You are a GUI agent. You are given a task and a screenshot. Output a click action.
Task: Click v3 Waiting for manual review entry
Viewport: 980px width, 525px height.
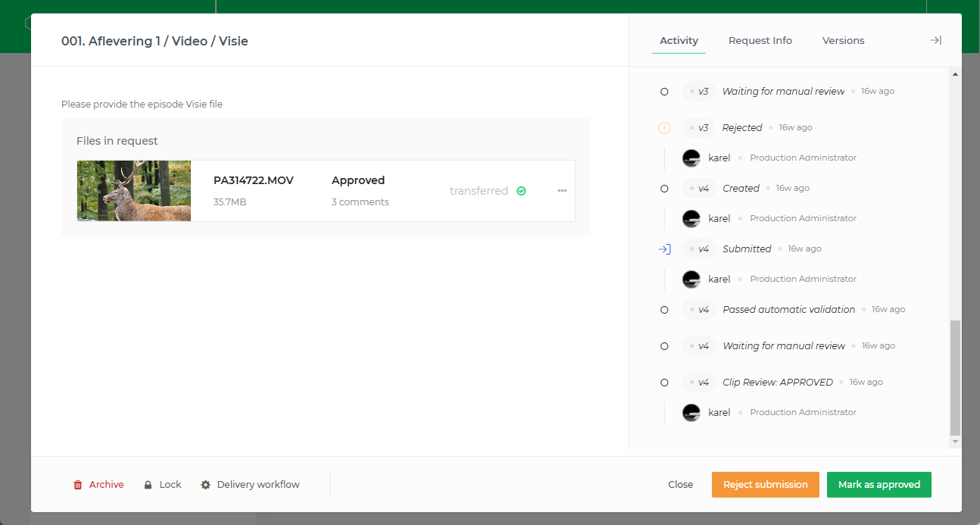(783, 91)
